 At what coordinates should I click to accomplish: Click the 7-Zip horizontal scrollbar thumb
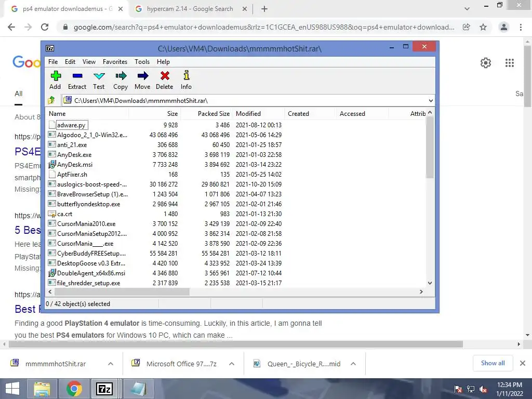click(x=122, y=291)
